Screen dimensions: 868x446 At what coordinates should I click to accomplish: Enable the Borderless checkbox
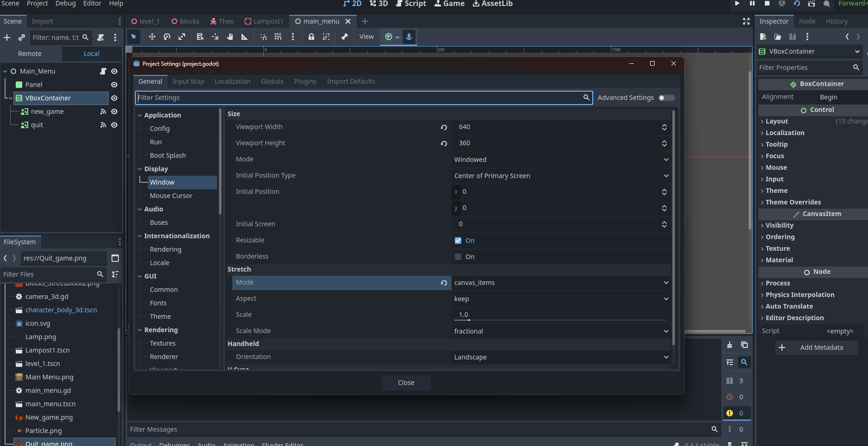pyautogui.click(x=458, y=257)
